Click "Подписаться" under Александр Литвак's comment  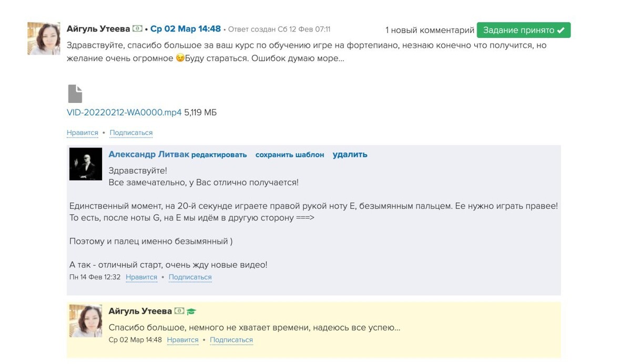click(190, 277)
